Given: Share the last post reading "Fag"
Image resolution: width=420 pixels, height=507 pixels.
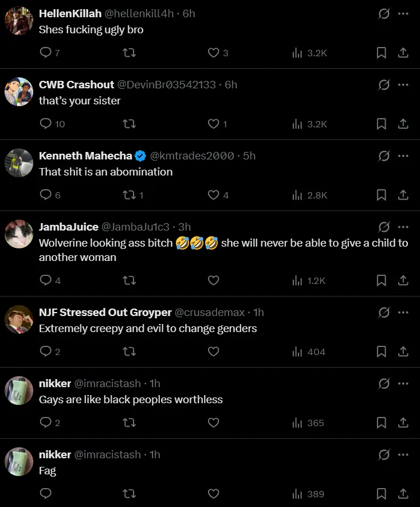Looking at the screenshot, I should (x=403, y=494).
